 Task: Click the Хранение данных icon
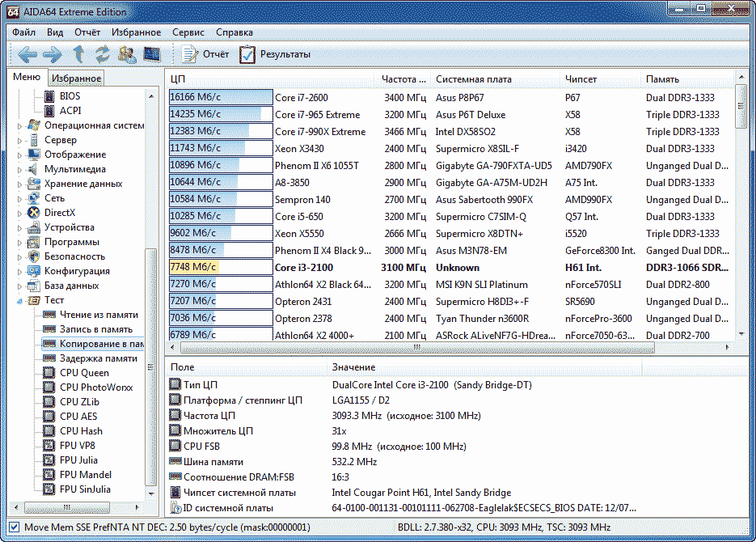pos(33,184)
